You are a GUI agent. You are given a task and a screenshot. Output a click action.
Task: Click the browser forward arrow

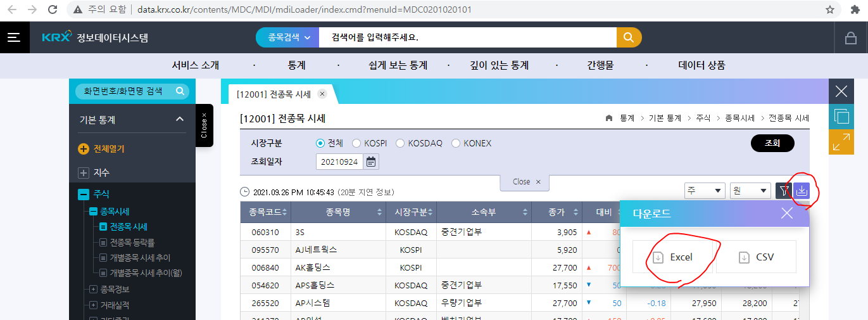[33, 10]
